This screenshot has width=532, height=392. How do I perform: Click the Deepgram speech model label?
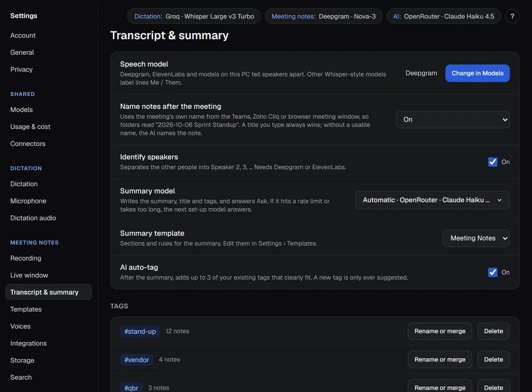click(421, 73)
